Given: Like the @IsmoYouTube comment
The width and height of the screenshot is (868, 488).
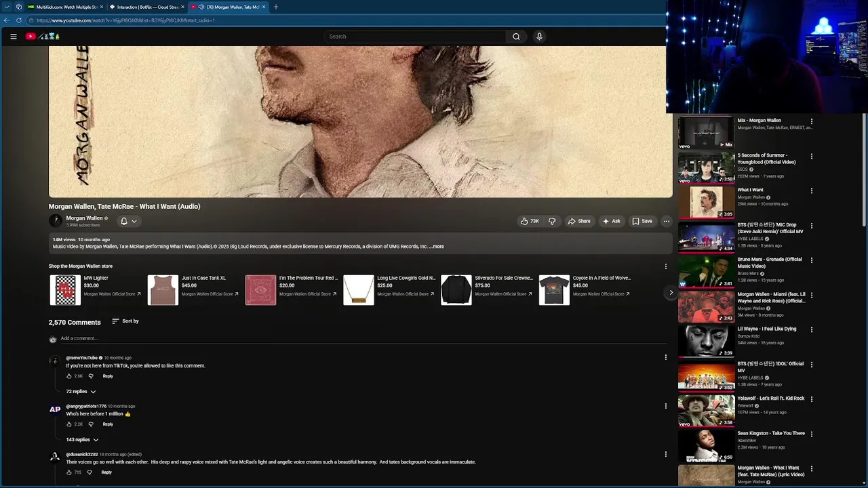Looking at the screenshot, I should click(x=69, y=376).
